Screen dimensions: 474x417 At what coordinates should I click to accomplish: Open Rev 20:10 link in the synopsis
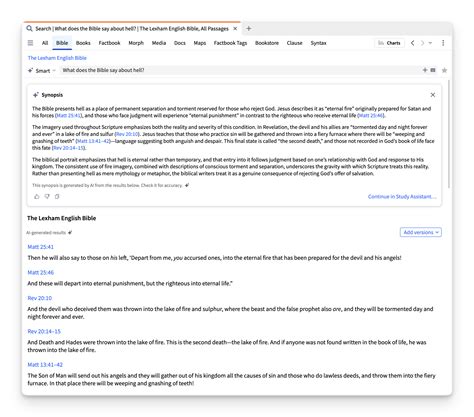point(126,134)
